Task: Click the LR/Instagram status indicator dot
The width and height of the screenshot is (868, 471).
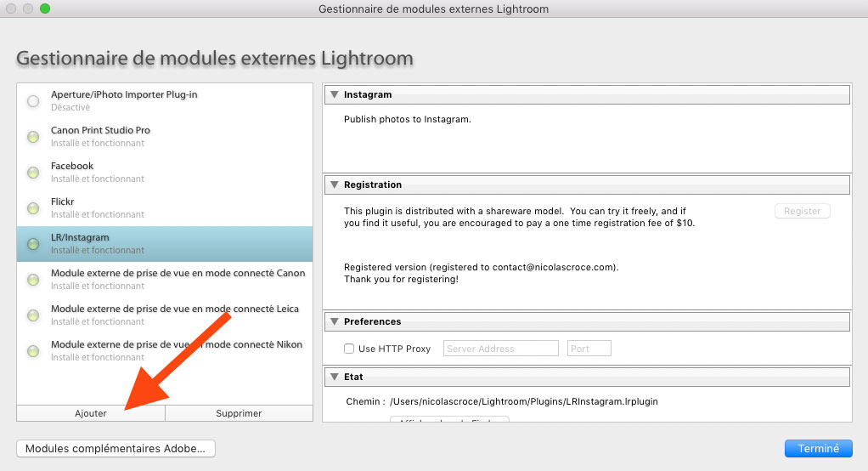Action: pos(33,244)
